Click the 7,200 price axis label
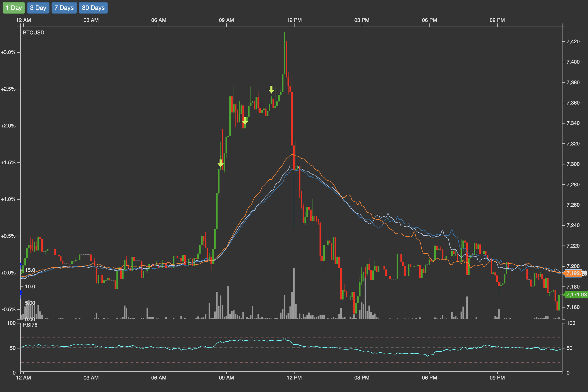Viewport: 588px width, 392px height. [573, 266]
